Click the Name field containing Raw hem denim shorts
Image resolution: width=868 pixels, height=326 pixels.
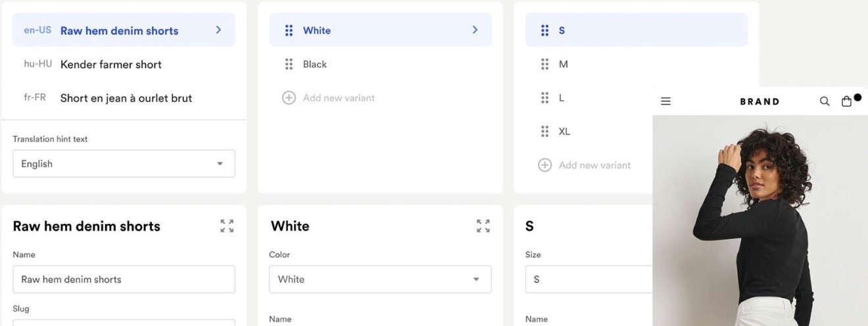pos(124,279)
